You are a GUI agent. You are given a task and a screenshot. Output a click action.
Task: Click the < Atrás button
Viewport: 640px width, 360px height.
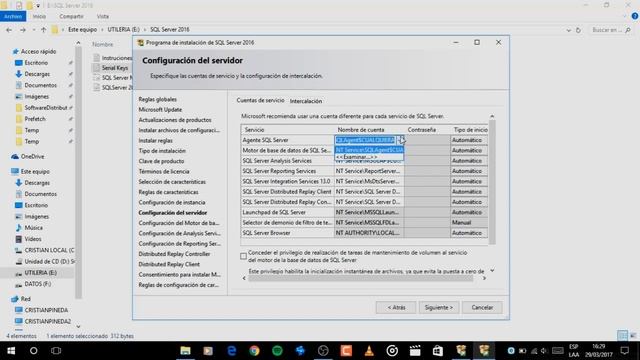coord(396,307)
